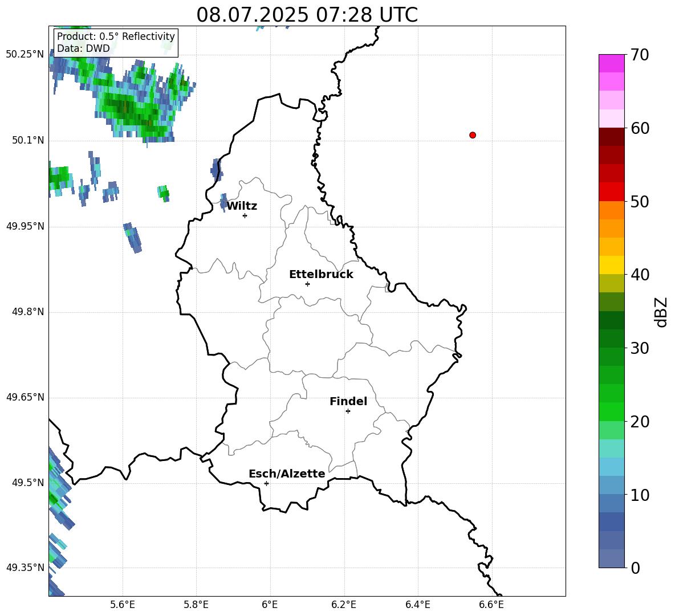Click the dBZ colorbar axis label

(x=661, y=312)
